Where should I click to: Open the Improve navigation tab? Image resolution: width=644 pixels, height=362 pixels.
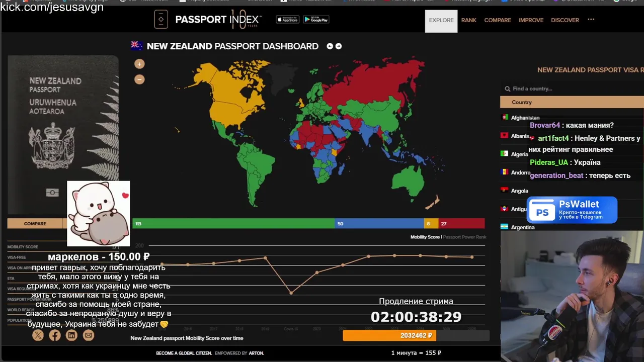pos(531,20)
